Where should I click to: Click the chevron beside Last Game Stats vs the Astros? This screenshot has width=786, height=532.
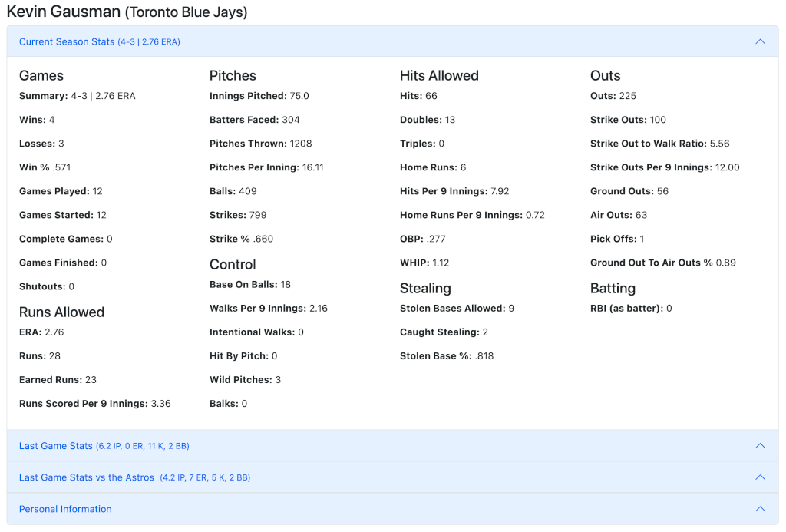coord(760,477)
